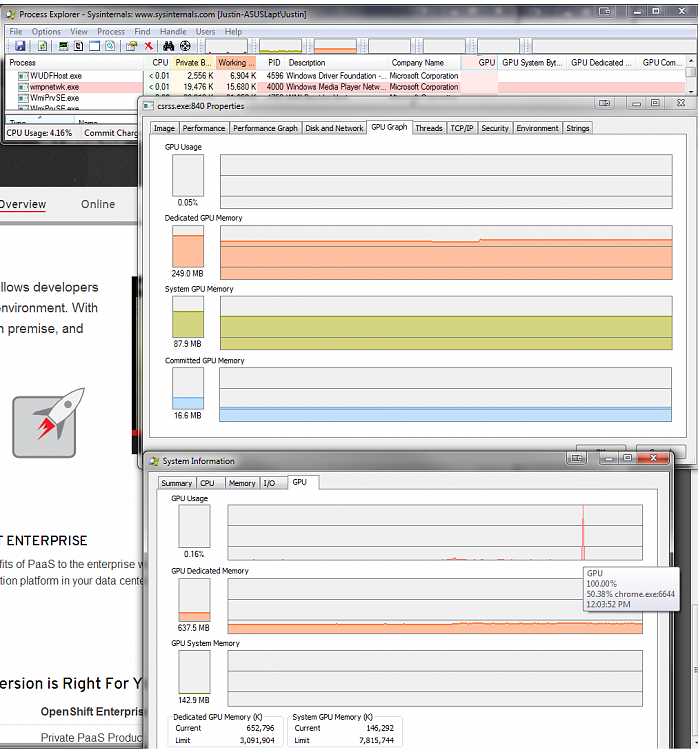
Task: Click the process list scrollbar up arrow
Action: coord(691,61)
